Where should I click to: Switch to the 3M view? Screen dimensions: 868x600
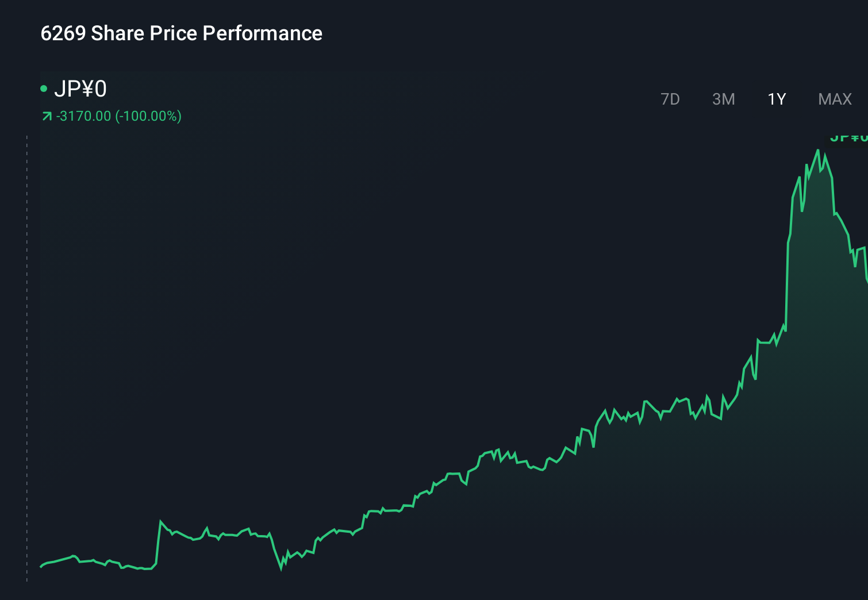pos(723,99)
